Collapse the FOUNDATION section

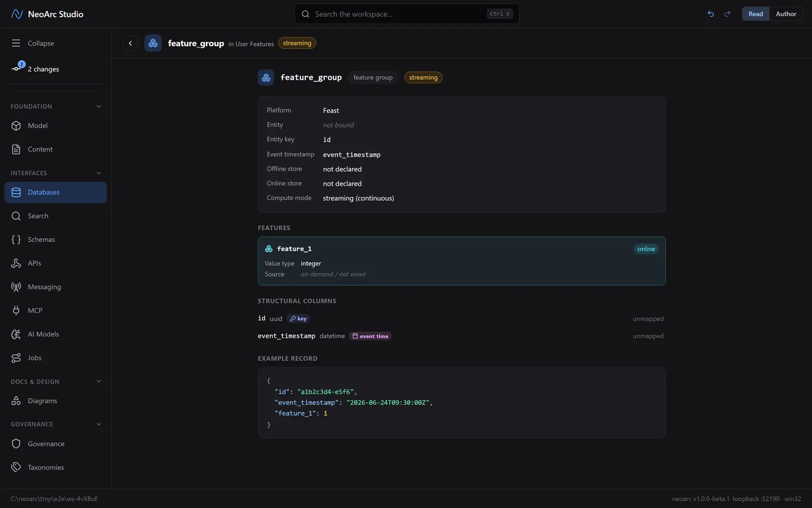(x=99, y=107)
